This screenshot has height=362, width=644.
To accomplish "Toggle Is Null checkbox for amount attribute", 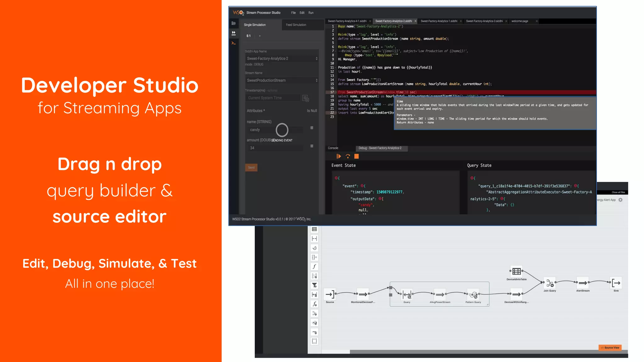I will [x=312, y=146].
